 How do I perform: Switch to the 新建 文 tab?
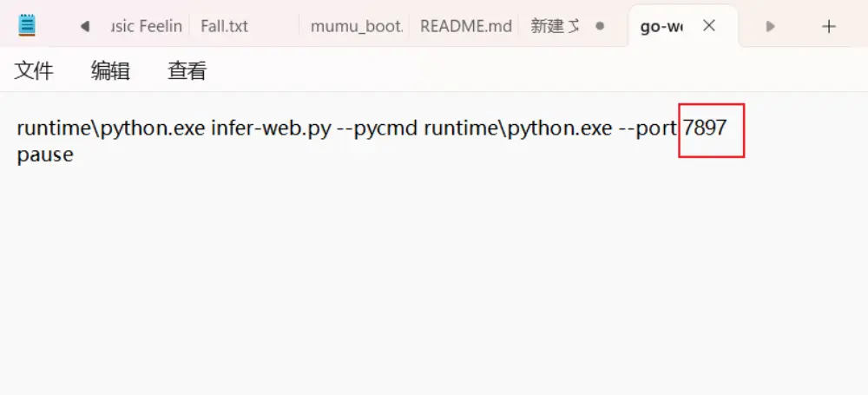pyautogui.click(x=554, y=26)
